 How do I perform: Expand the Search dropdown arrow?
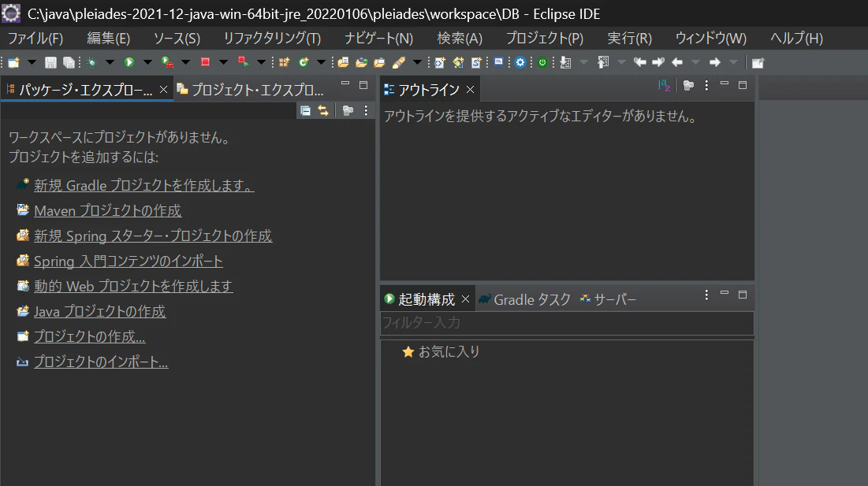pos(417,62)
